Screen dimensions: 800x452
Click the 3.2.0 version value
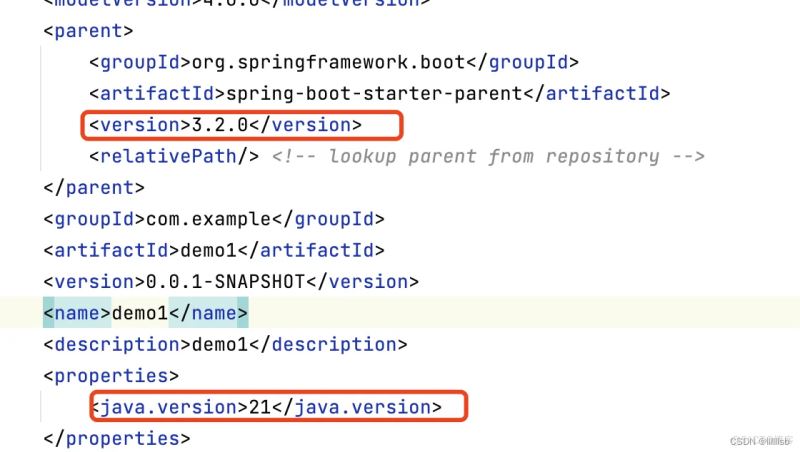tap(219, 125)
